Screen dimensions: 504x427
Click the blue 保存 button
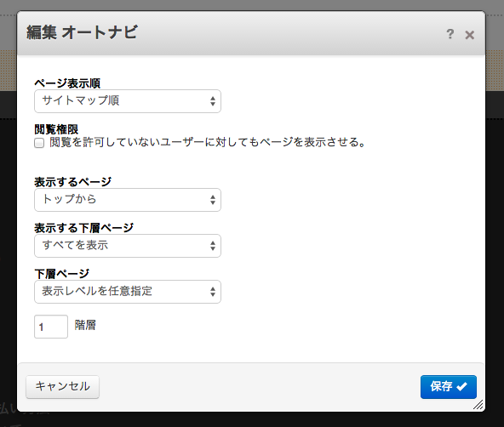(x=449, y=387)
